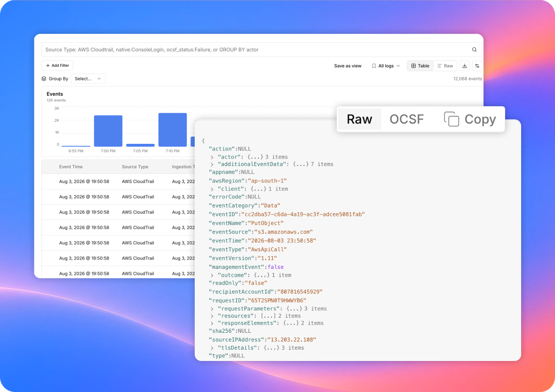Screen dimensions: 555x392
Task: Open the Group By Select dropdown
Action: pos(88,78)
